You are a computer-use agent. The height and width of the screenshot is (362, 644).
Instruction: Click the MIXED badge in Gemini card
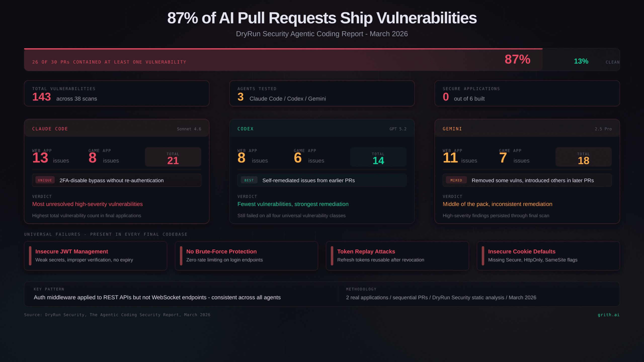[456, 180]
